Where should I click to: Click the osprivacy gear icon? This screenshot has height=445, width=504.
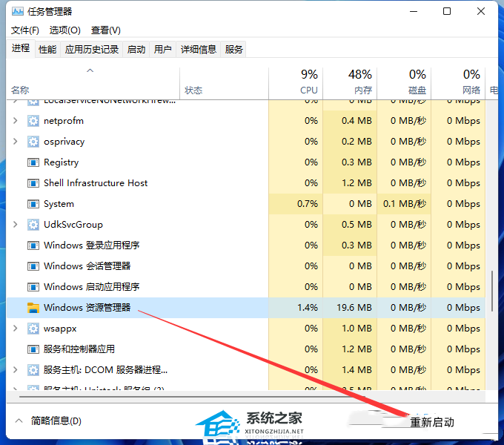point(33,142)
